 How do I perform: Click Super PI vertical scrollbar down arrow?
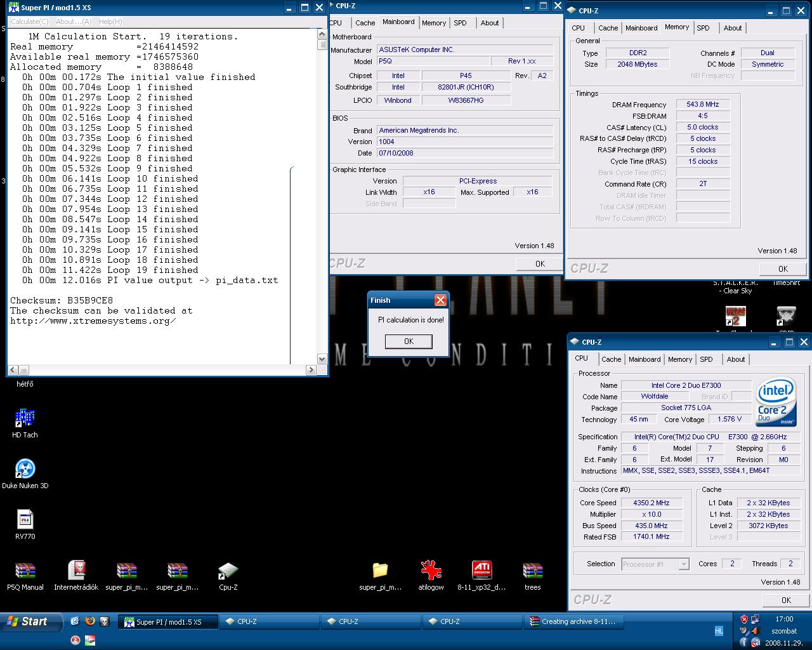(322, 359)
